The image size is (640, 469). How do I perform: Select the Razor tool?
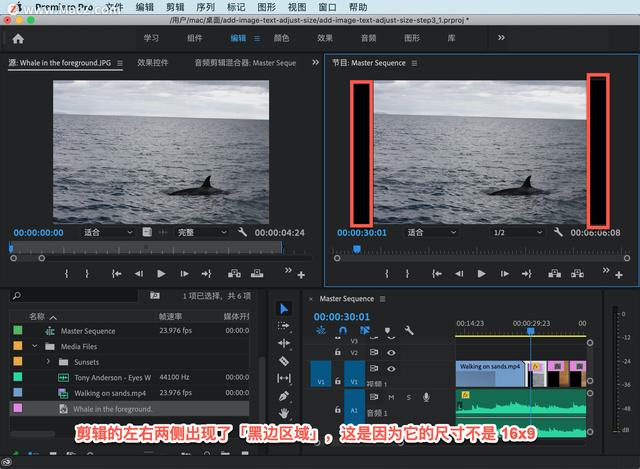click(x=284, y=361)
